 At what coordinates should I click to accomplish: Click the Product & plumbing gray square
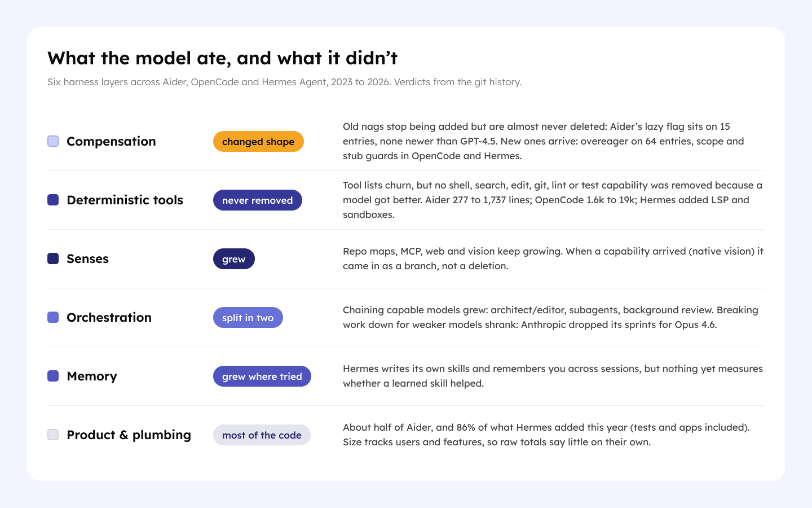click(x=53, y=435)
